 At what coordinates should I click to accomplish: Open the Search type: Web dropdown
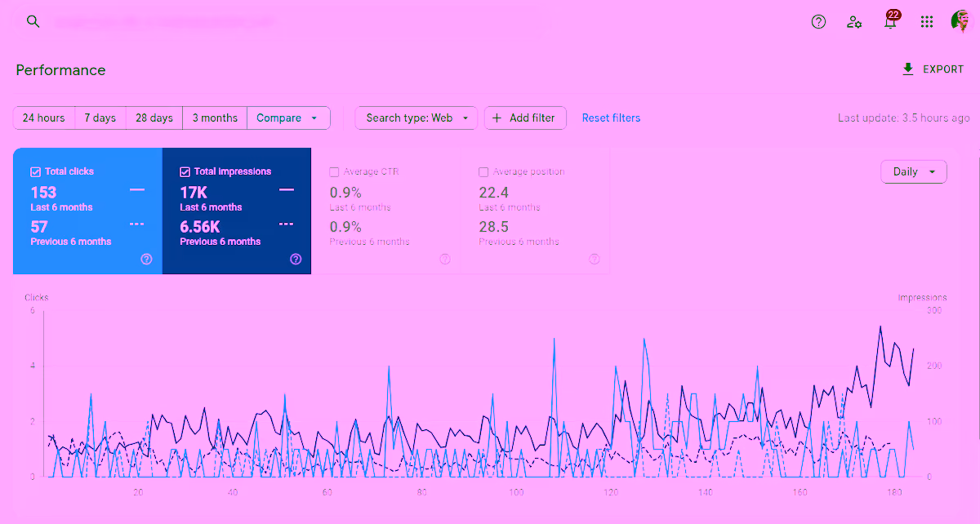click(416, 118)
